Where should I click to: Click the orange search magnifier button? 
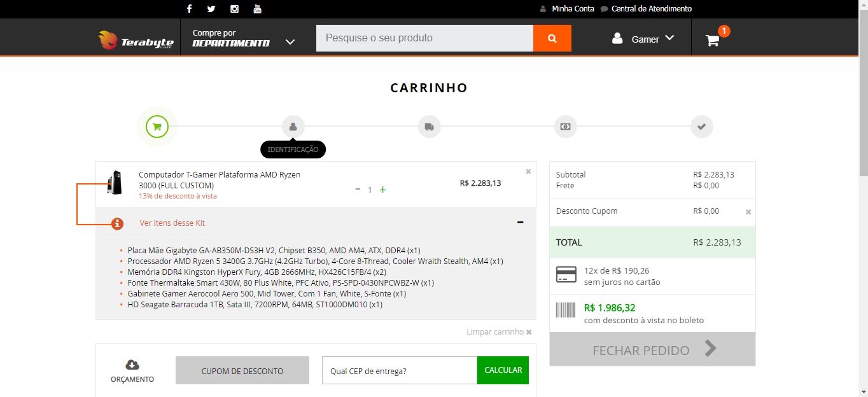coord(552,38)
